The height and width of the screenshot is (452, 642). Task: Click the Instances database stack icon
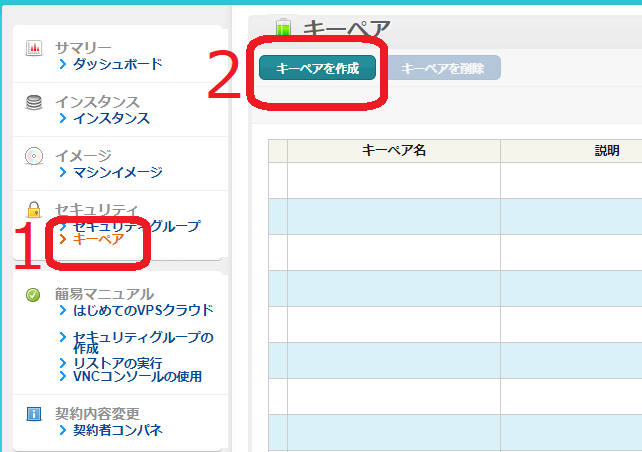pyautogui.click(x=34, y=102)
